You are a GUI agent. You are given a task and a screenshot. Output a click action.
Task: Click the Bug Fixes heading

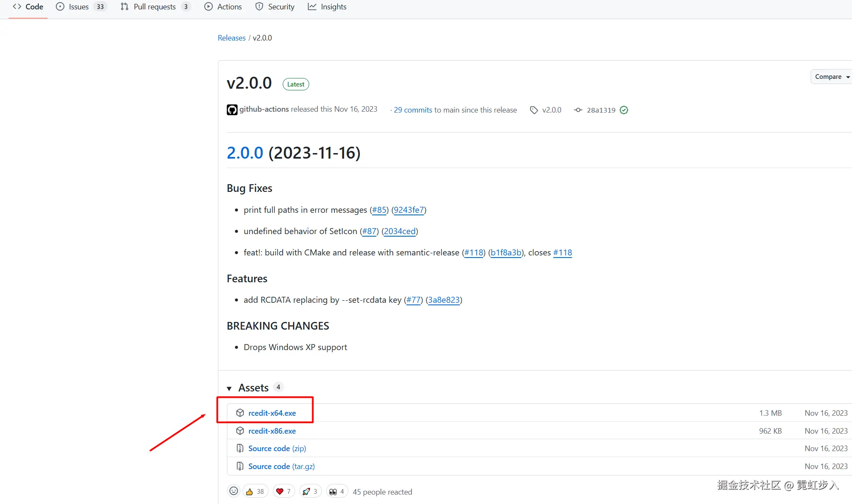click(249, 188)
